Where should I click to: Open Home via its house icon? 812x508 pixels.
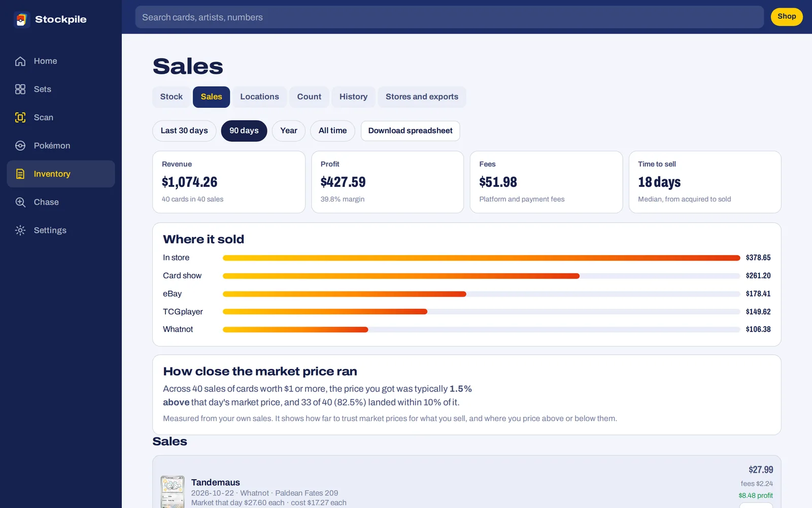(20, 61)
